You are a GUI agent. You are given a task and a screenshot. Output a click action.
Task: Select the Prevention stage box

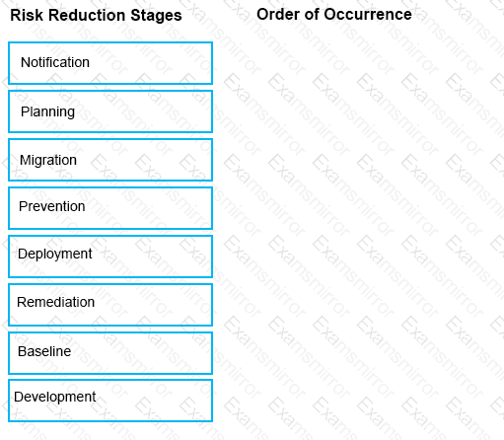tap(110, 208)
